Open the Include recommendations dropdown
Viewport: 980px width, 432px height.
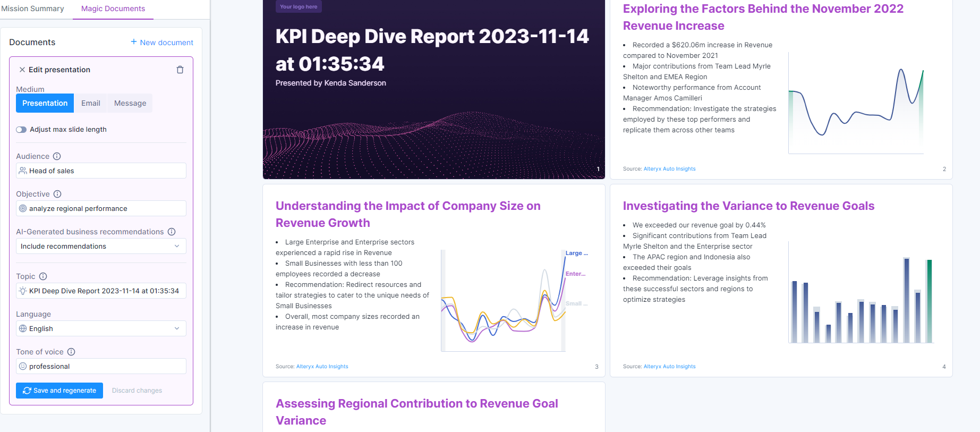[x=101, y=246]
